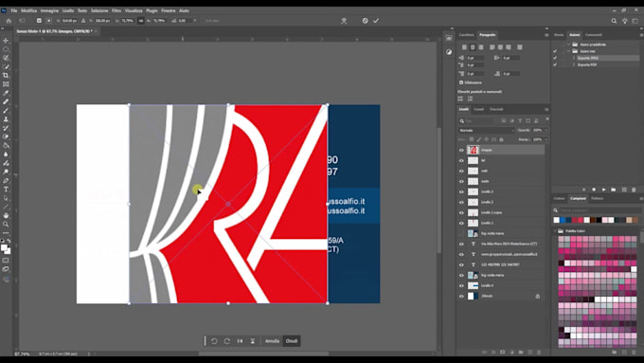This screenshot has height=363, width=644.
Task: Select the Brush tool
Action: 6,110
